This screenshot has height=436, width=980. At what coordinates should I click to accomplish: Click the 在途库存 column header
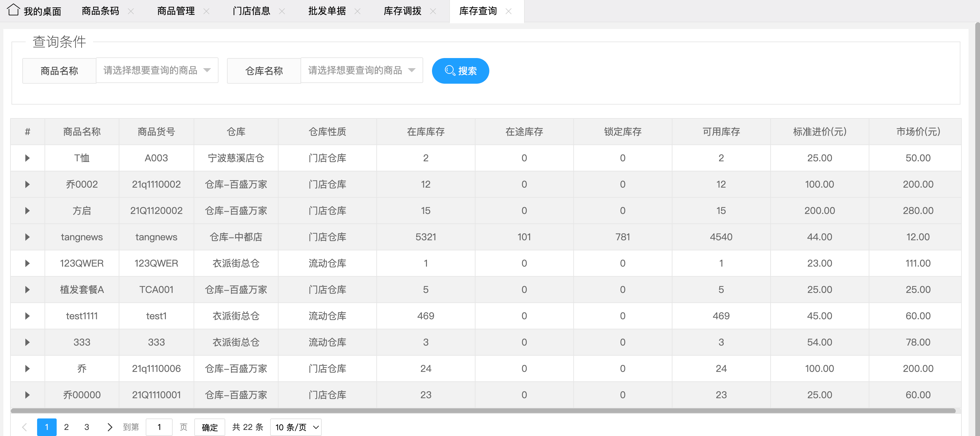click(x=524, y=132)
